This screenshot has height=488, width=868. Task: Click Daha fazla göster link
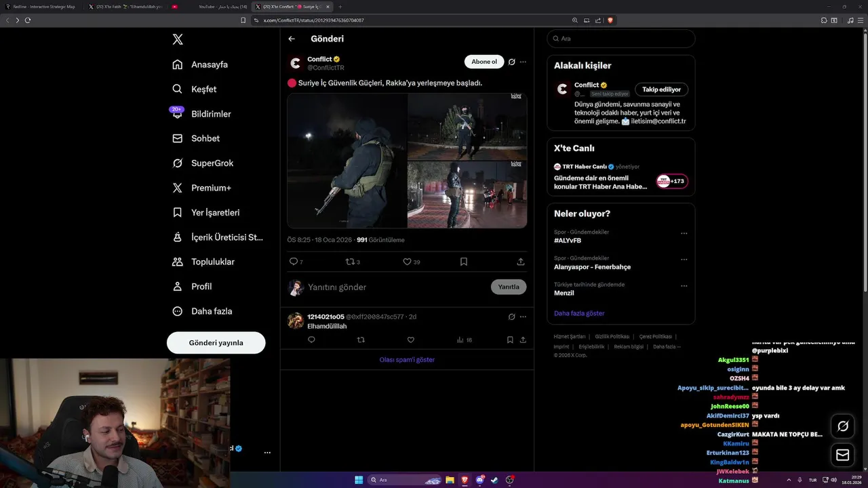click(579, 313)
